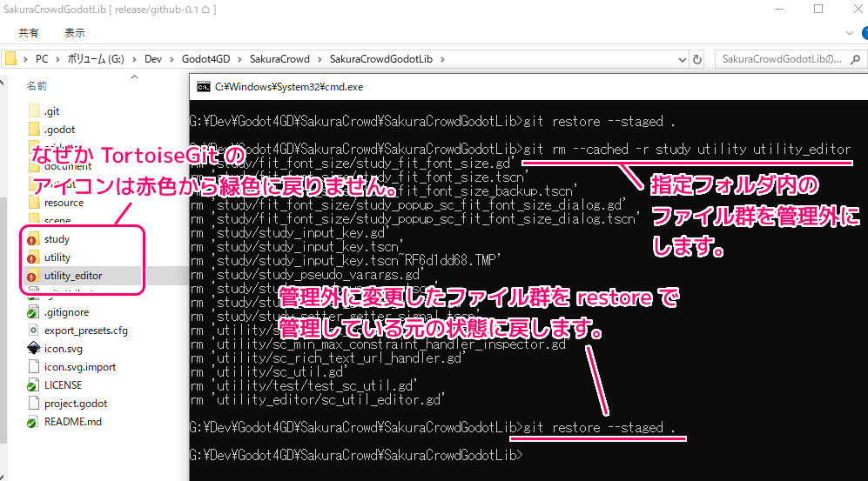Open the 共有 ribbon tab

[x=29, y=33]
